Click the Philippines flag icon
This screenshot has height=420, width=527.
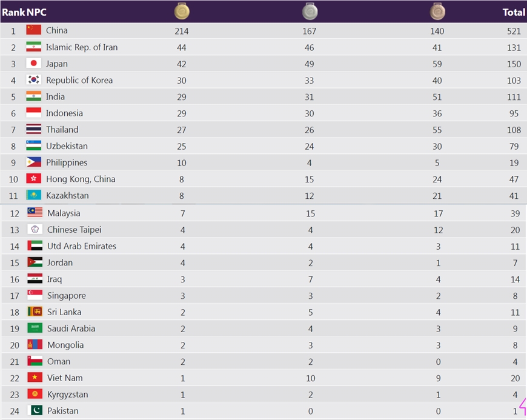pos(34,162)
